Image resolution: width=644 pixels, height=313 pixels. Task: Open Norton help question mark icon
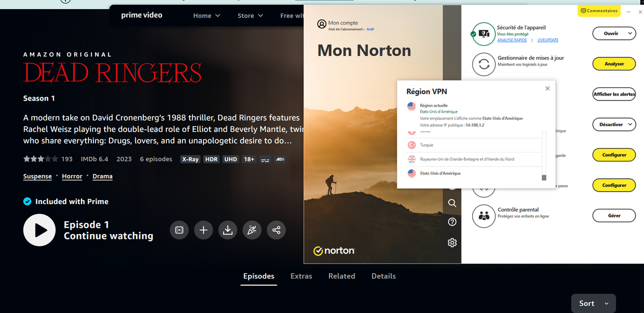click(x=452, y=222)
